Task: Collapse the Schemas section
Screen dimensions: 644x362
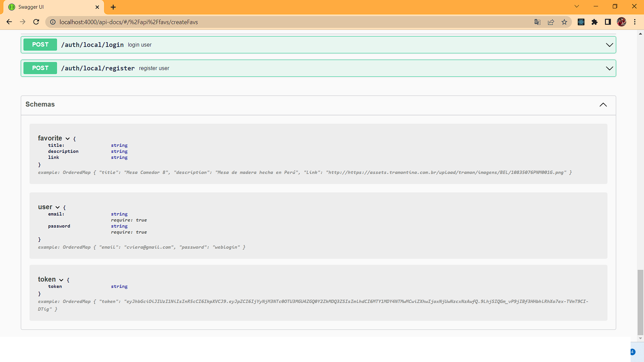Action: (603, 105)
